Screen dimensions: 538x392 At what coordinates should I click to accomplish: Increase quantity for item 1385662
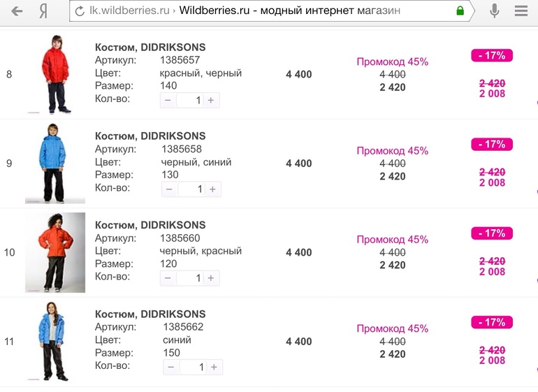click(x=214, y=367)
